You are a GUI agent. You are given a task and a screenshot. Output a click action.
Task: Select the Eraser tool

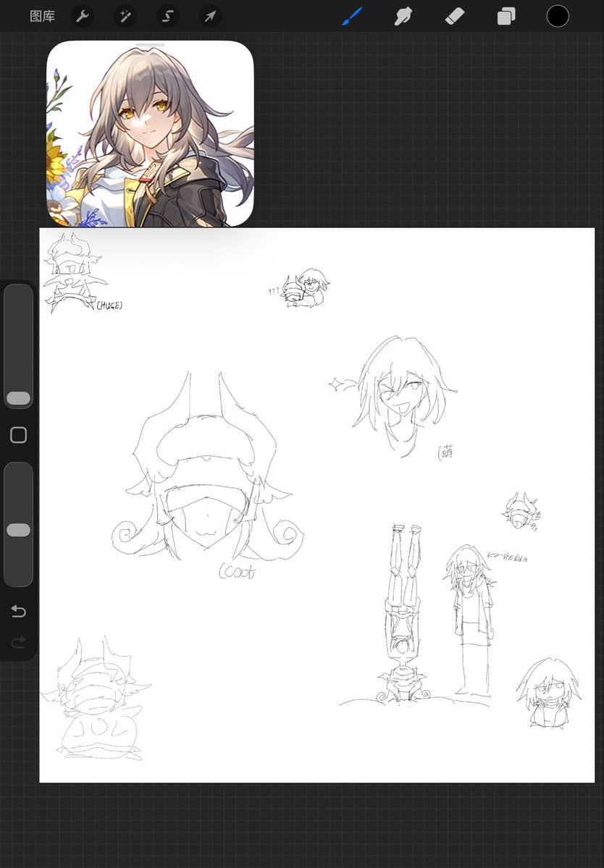pos(455,16)
